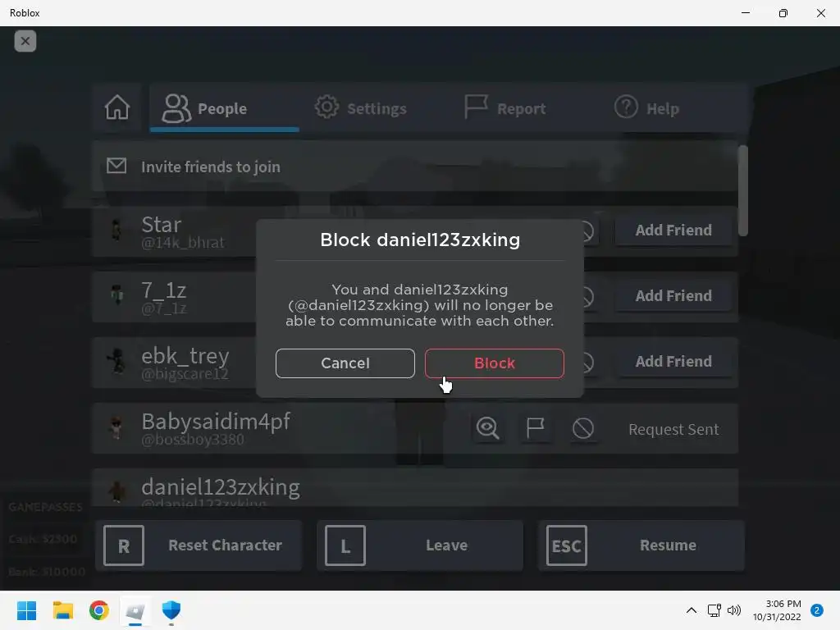Confirm blocking with the red Block button

tap(494, 363)
